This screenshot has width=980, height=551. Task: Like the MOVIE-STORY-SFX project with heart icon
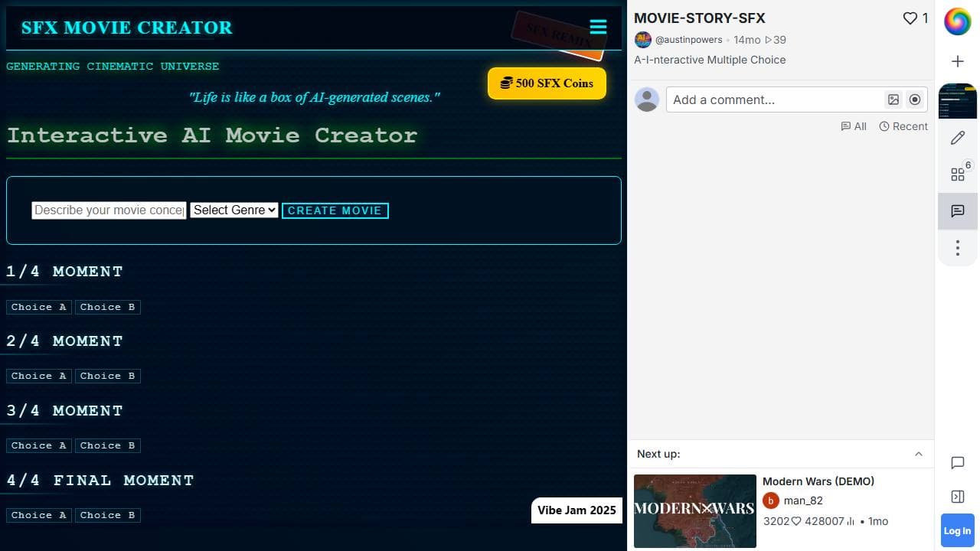click(x=910, y=18)
